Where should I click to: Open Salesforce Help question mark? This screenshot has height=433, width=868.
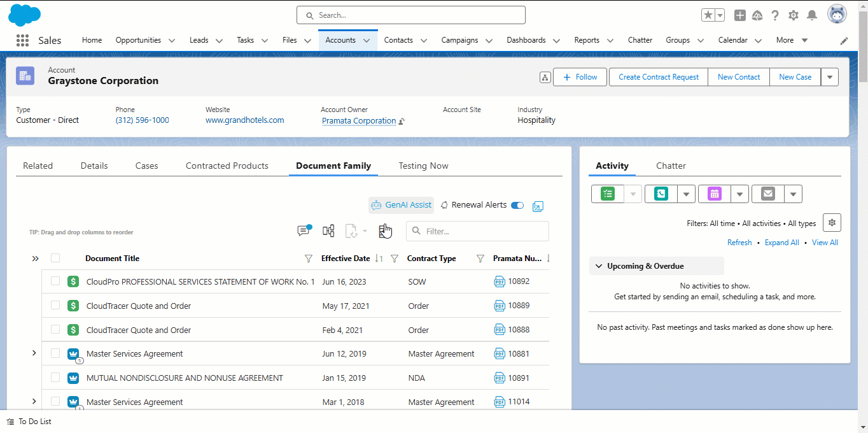click(775, 15)
